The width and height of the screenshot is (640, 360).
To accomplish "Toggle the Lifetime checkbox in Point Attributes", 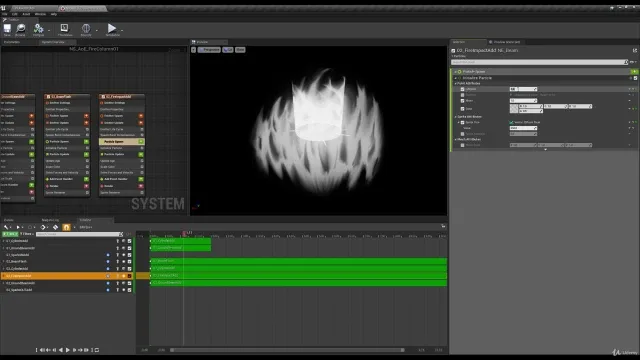I will pyautogui.click(x=462, y=89).
